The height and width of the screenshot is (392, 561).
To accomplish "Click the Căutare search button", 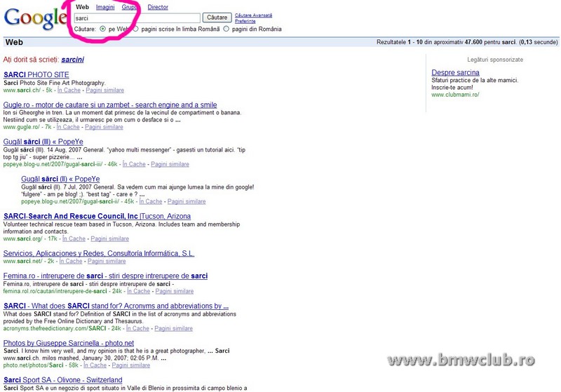I will tap(217, 18).
